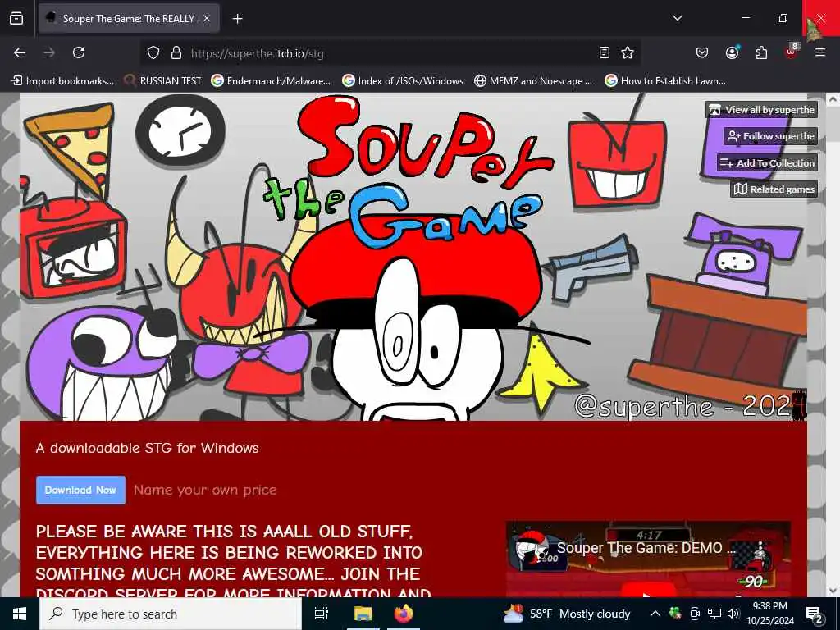
Task: Click View all by superthe
Action: tap(761, 110)
